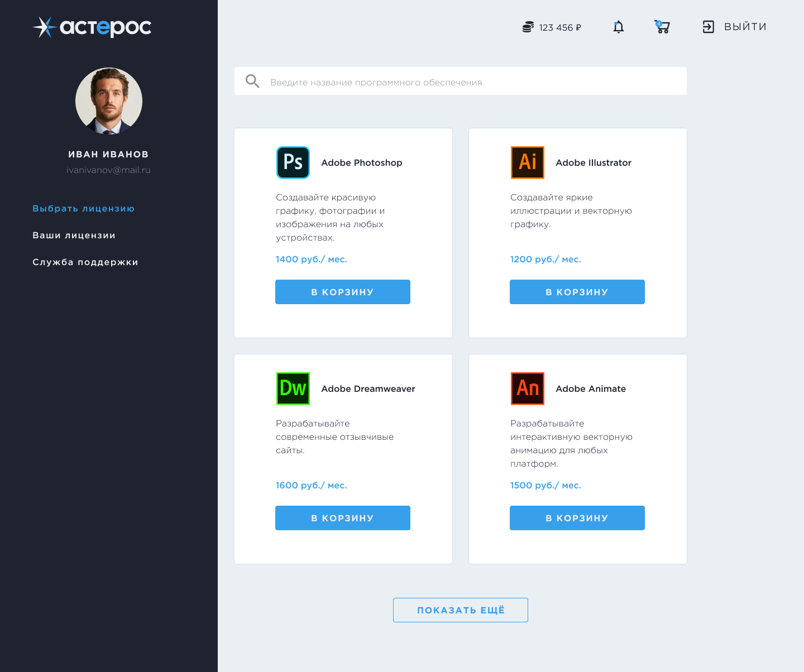This screenshot has height=672, width=804.
Task: Add Adobe Photoshop to cart
Action: (343, 292)
